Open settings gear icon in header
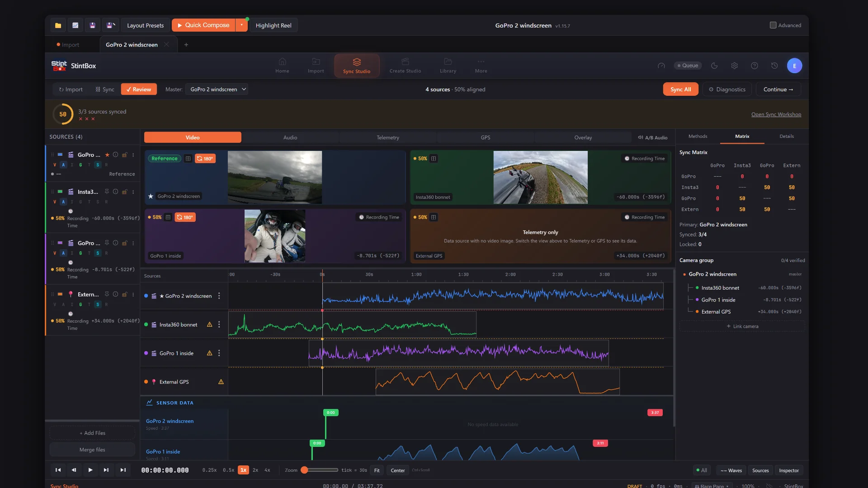The height and width of the screenshot is (488, 868). (734, 66)
